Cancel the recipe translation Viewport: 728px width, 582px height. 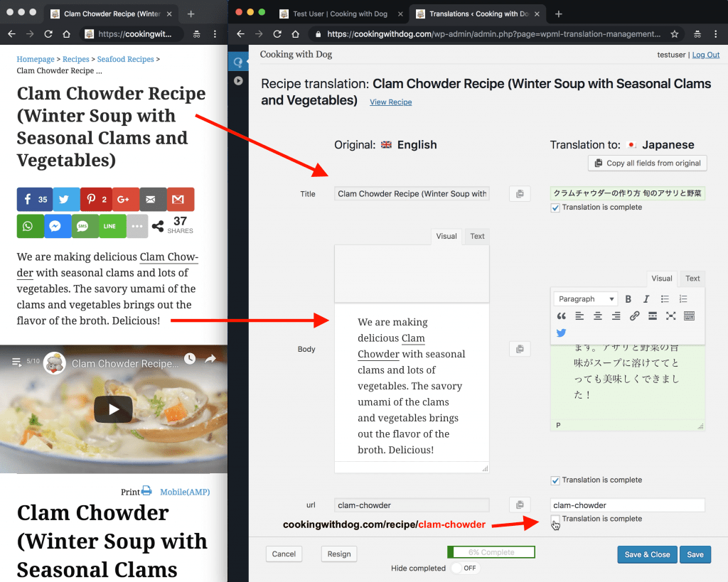(x=284, y=554)
